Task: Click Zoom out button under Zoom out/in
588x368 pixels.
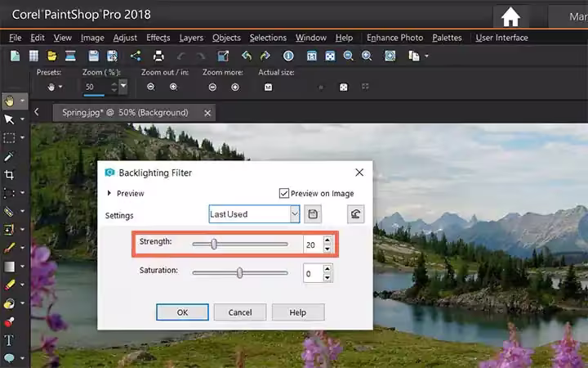Action: click(151, 87)
